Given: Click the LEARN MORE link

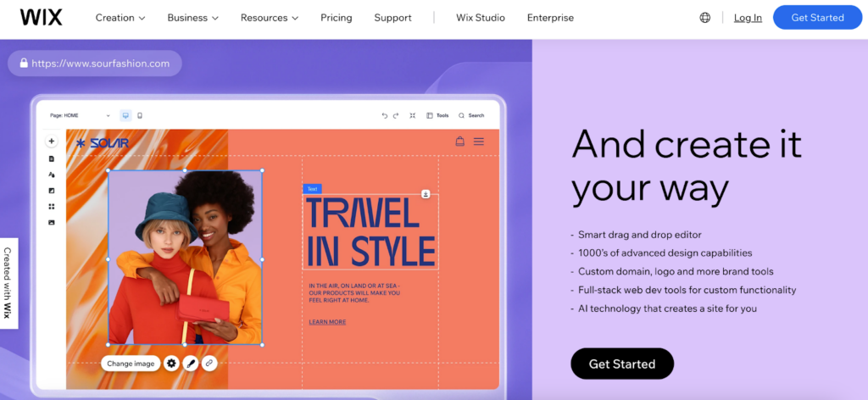Looking at the screenshot, I should click(x=327, y=322).
